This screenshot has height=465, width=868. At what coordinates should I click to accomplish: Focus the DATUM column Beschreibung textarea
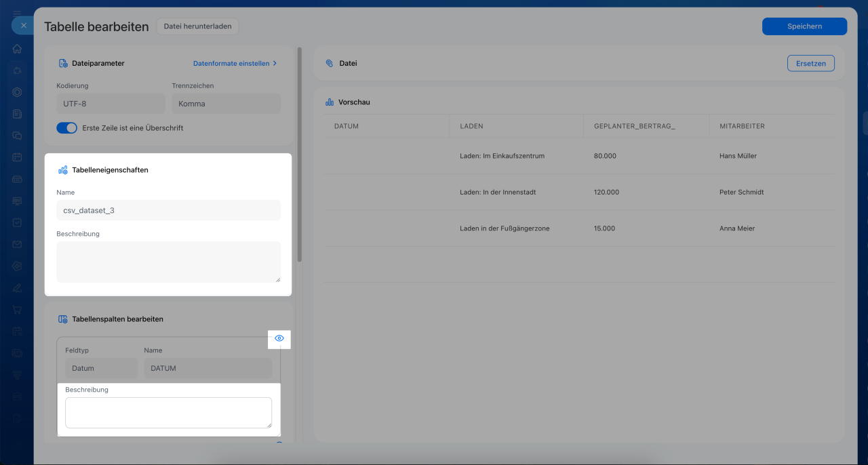click(168, 413)
